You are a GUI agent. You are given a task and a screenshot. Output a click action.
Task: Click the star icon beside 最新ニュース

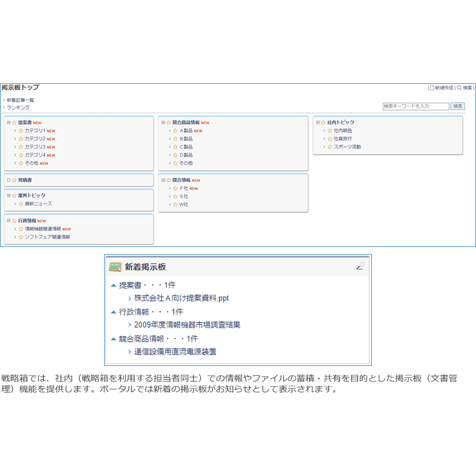click(21, 203)
